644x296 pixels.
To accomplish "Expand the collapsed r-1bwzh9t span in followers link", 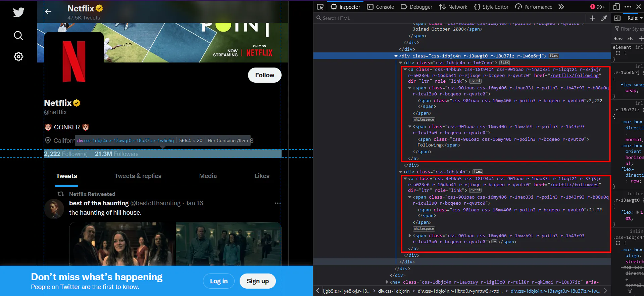I will 410,236.
